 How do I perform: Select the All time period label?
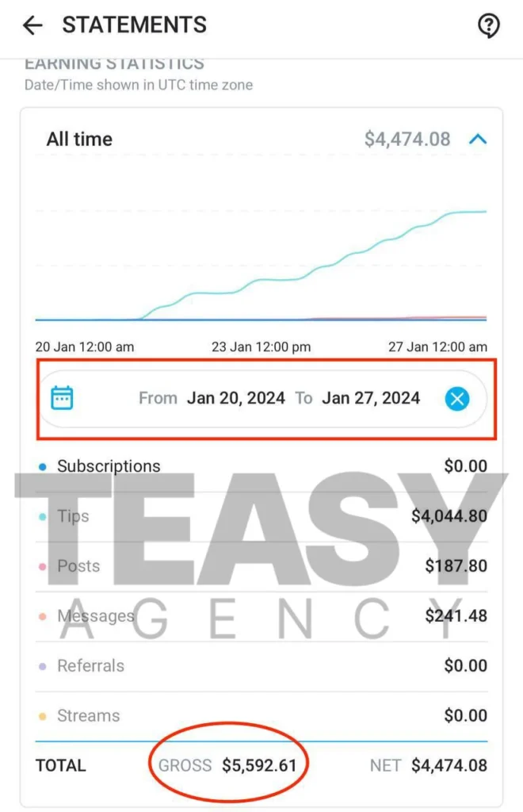[79, 140]
